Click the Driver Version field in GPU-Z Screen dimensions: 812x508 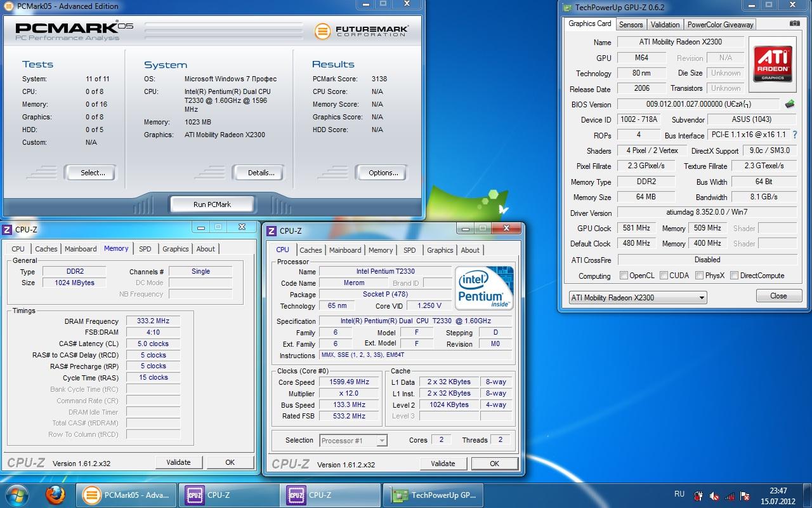tap(707, 213)
